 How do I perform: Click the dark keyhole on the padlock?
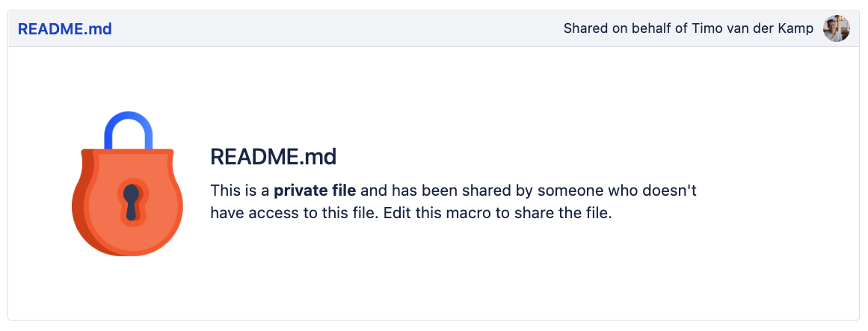coord(132,200)
